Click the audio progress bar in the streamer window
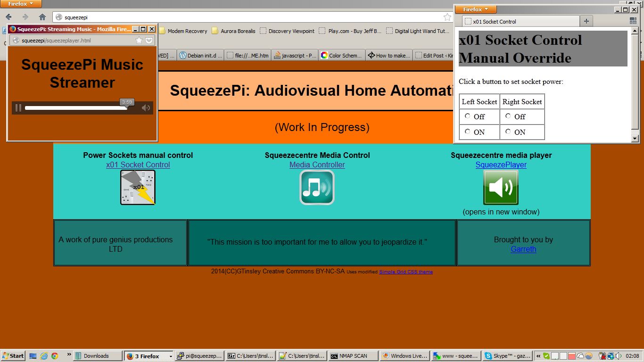Viewport: 644px width, 362px height. point(76,108)
